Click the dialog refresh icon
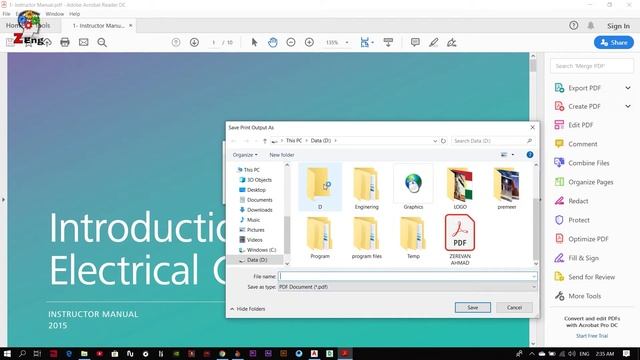Viewport: 640px width, 360px height. click(443, 141)
